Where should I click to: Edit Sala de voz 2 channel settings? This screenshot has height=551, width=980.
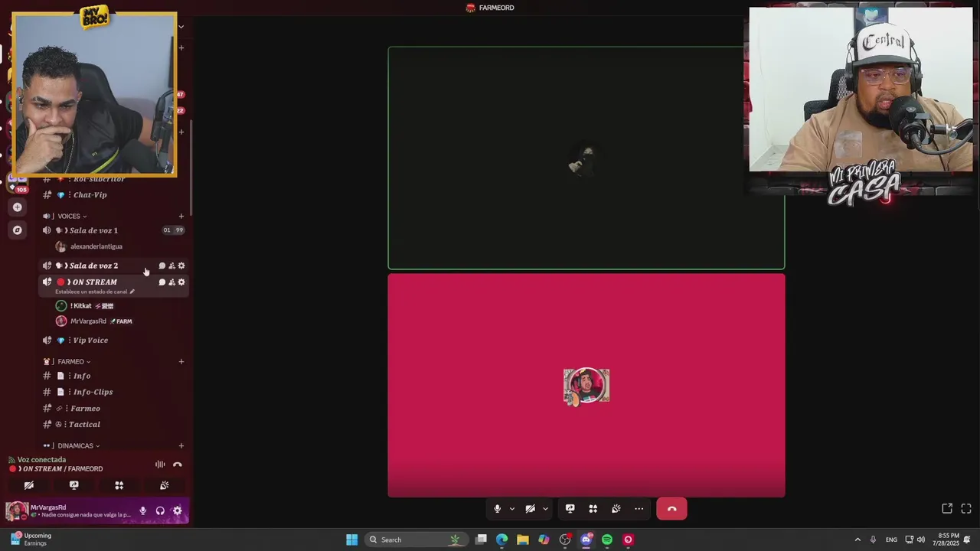181,266
